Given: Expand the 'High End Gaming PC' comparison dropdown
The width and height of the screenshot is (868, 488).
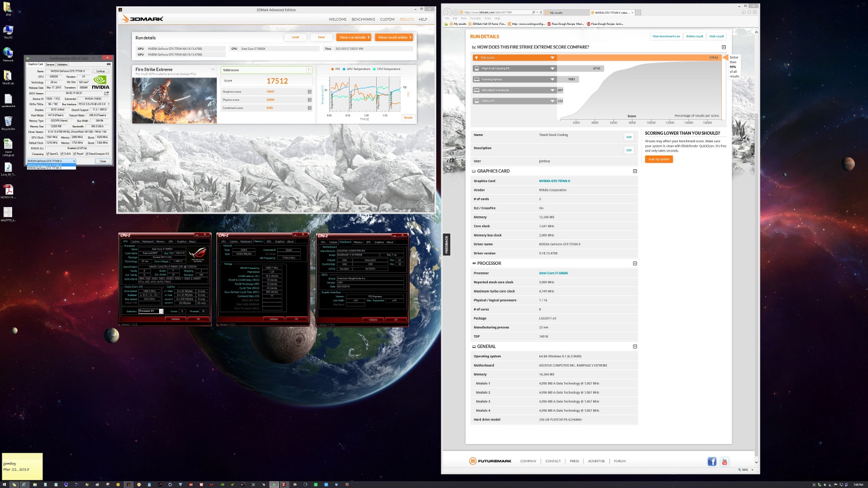Looking at the screenshot, I should pyautogui.click(x=553, y=68).
